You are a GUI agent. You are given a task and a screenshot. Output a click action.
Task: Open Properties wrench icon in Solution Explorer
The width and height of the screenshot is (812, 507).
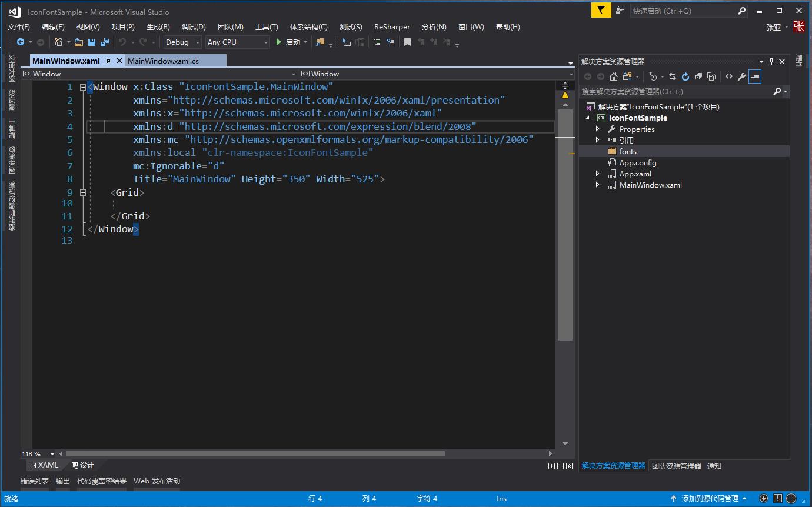tap(742, 76)
